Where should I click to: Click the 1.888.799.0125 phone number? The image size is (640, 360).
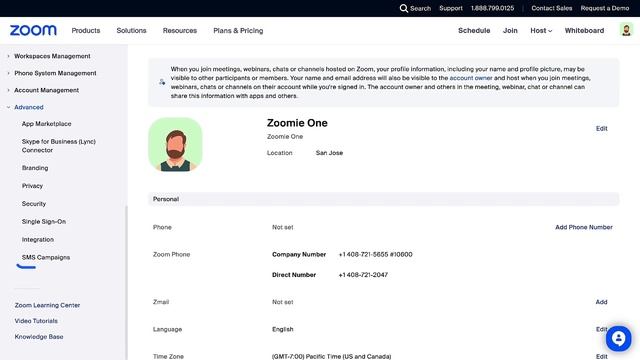pyautogui.click(x=492, y=8)
